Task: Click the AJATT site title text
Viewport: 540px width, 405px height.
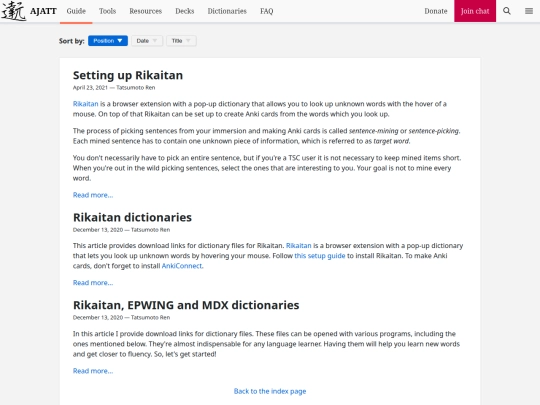Action: [x=43, y=11]
